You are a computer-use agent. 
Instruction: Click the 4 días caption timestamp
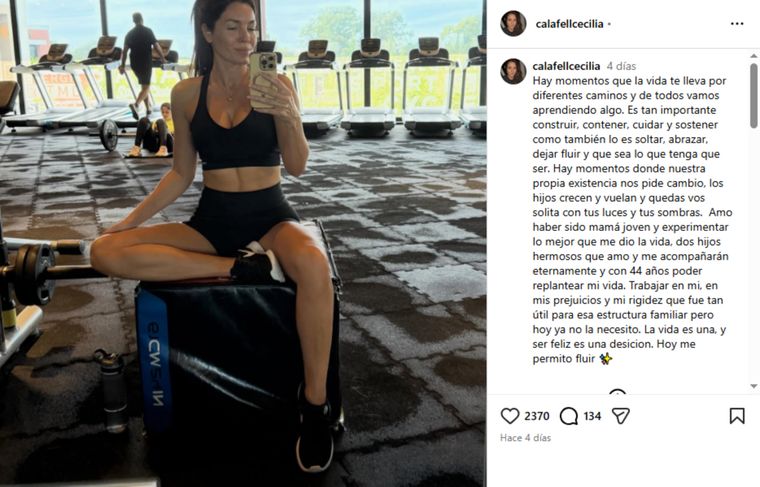coord(621,66)
